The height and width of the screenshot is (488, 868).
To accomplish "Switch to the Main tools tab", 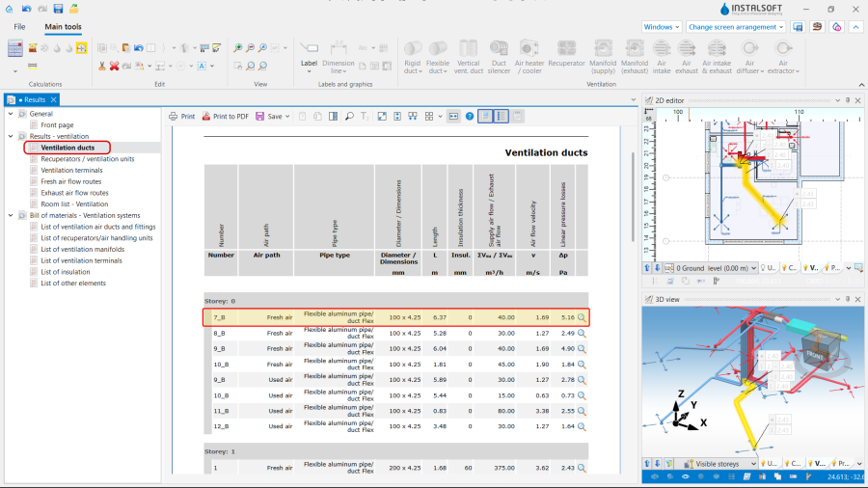I will point(64,27).
